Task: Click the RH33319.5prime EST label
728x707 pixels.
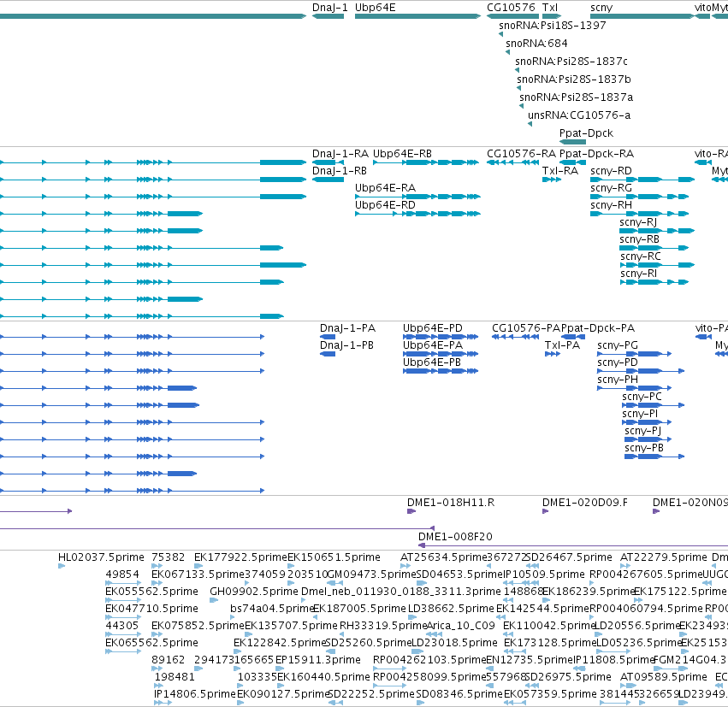Action: (x=383, y=626)
